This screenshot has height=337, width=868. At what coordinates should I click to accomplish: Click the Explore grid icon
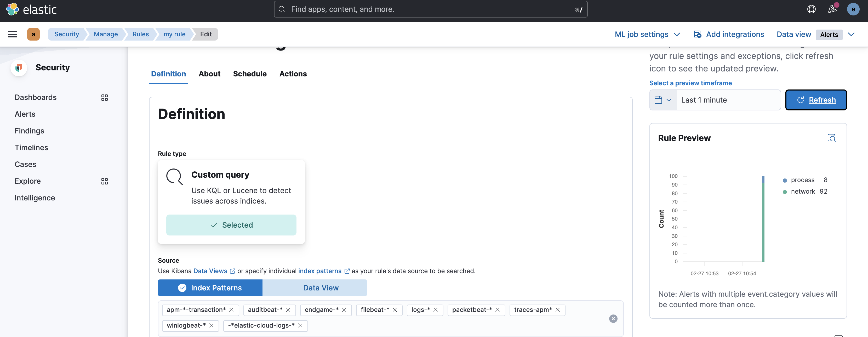104,181
